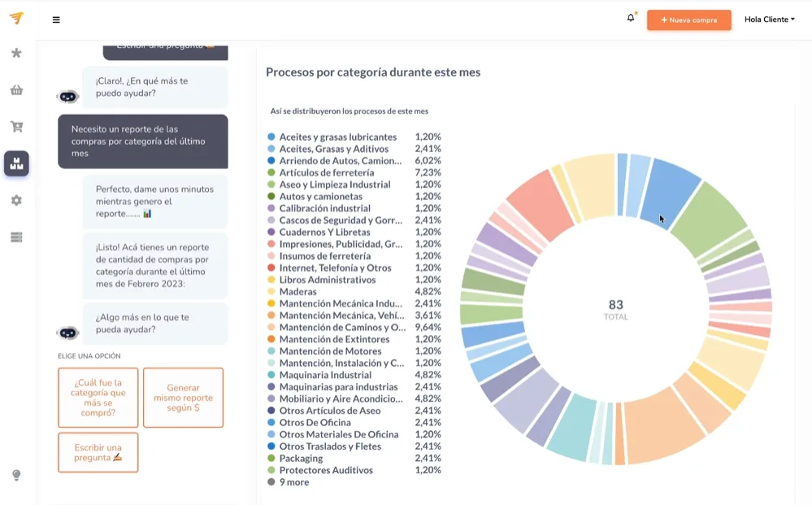Open the notifications bell
812x505 pixels.
pos(630,18)
